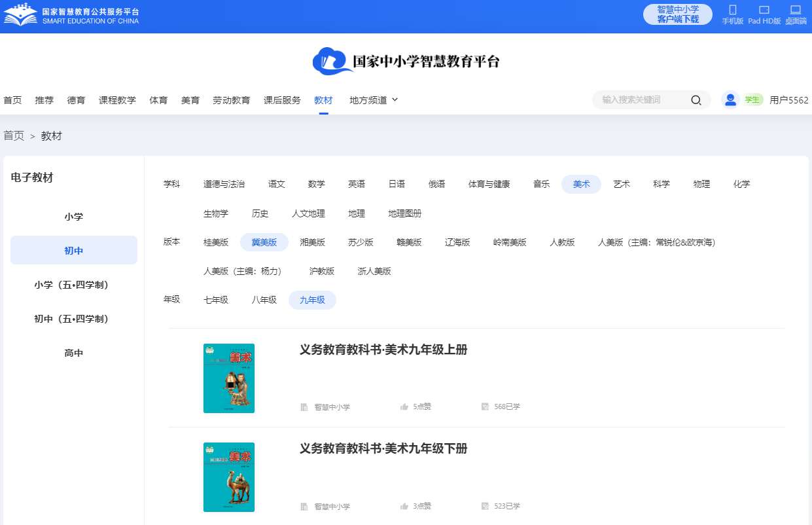Open title 义务教育教科书·美术九年级下册
The height and width of the screenshot is (525, 812).
pyautogui.click(x=383, y=448)
